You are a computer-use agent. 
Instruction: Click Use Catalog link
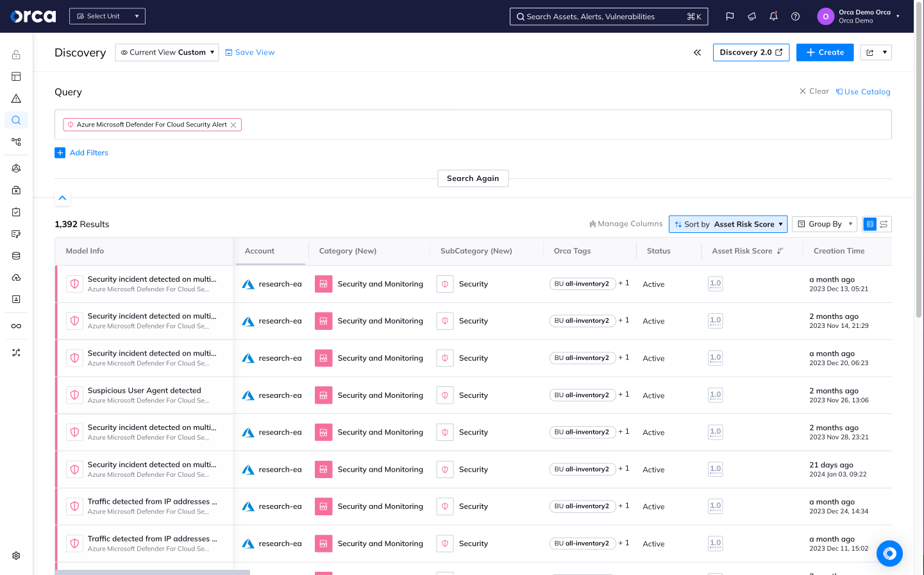pyautogui.click(x=863, y=92)
